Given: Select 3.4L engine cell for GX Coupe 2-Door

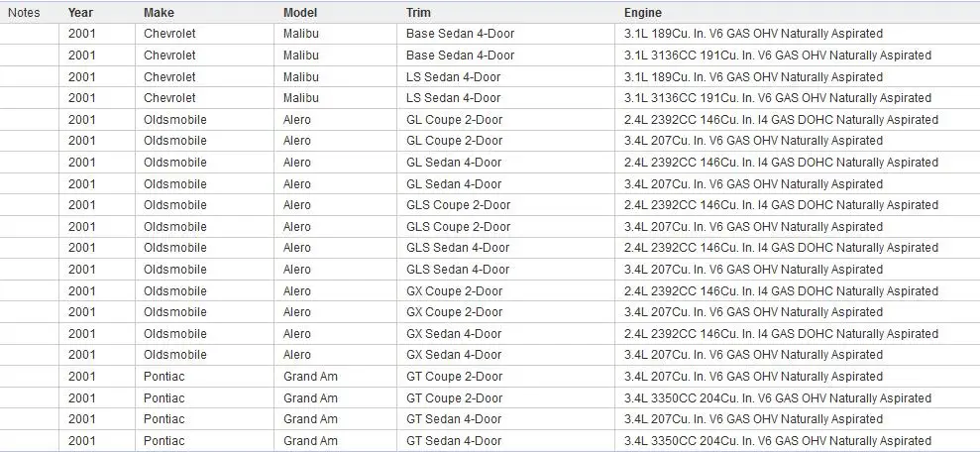Looking at the screenshot, I should pos(753,312).
